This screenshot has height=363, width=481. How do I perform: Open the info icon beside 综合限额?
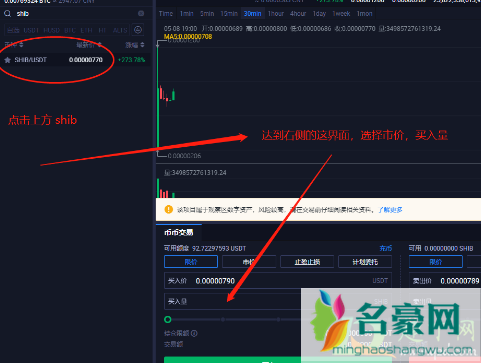(194, 333)
